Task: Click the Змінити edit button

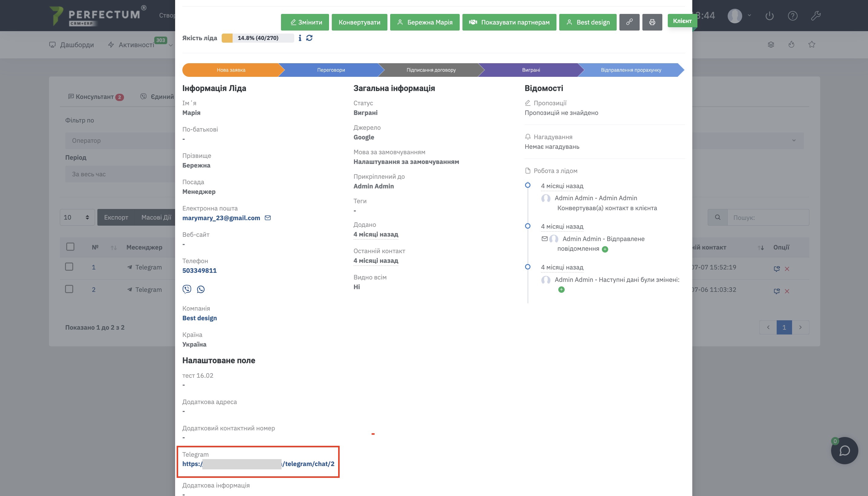Action: point(305,22)
